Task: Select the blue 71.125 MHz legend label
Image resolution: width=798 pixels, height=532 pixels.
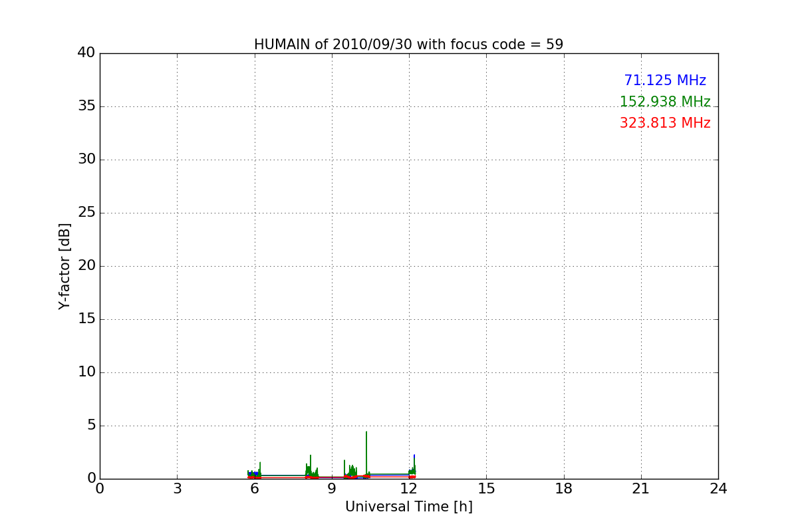Action: coord(665,80)
